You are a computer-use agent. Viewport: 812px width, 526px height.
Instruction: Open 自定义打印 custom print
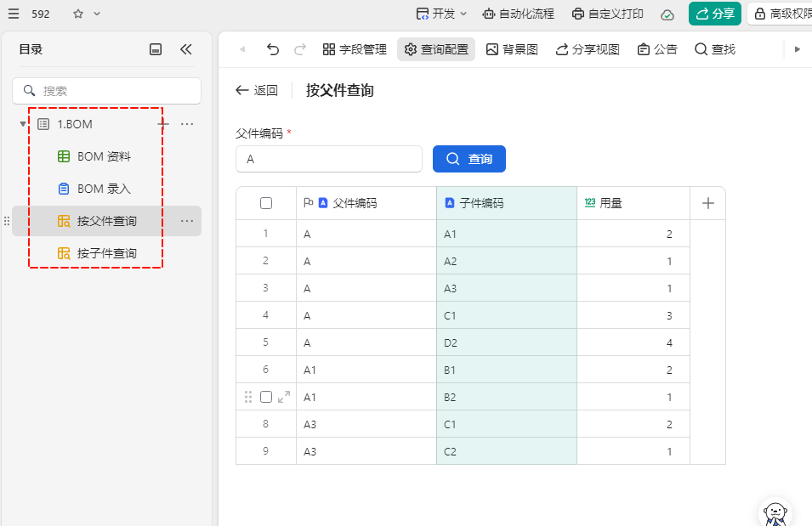click(607, 14)
